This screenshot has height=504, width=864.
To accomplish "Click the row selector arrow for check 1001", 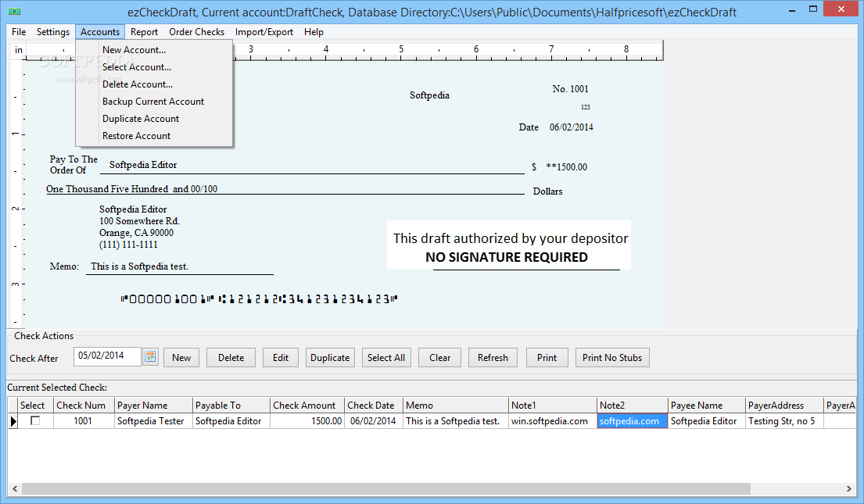I will coord(13,421).
